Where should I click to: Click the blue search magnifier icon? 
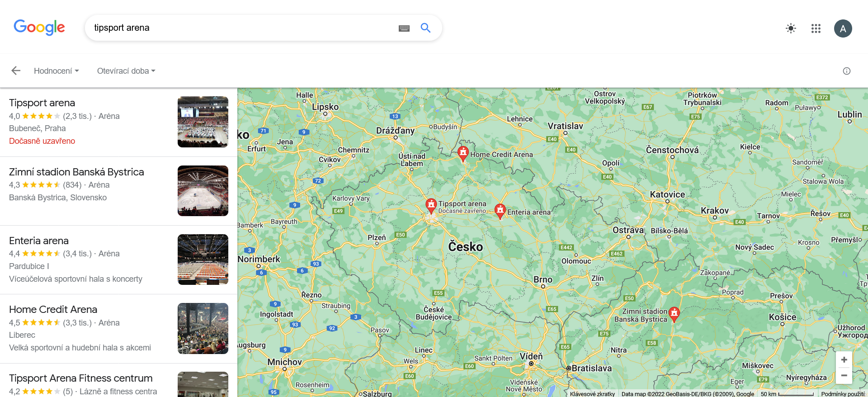425,28
